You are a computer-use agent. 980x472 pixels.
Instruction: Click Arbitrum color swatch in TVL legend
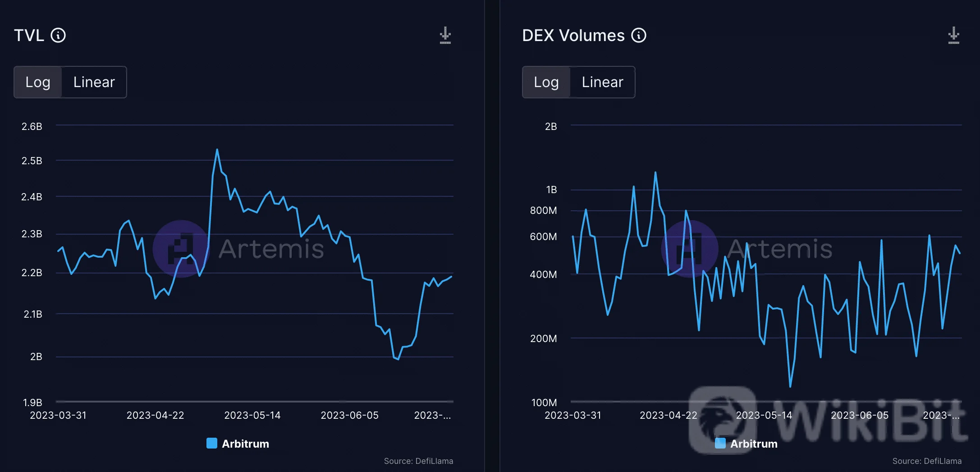pos(211,443)
